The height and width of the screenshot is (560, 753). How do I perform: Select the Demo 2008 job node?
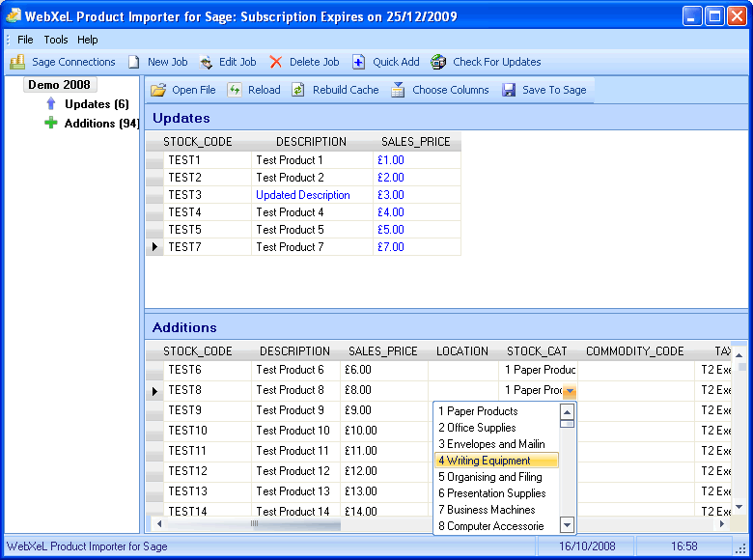coord(60,85)
